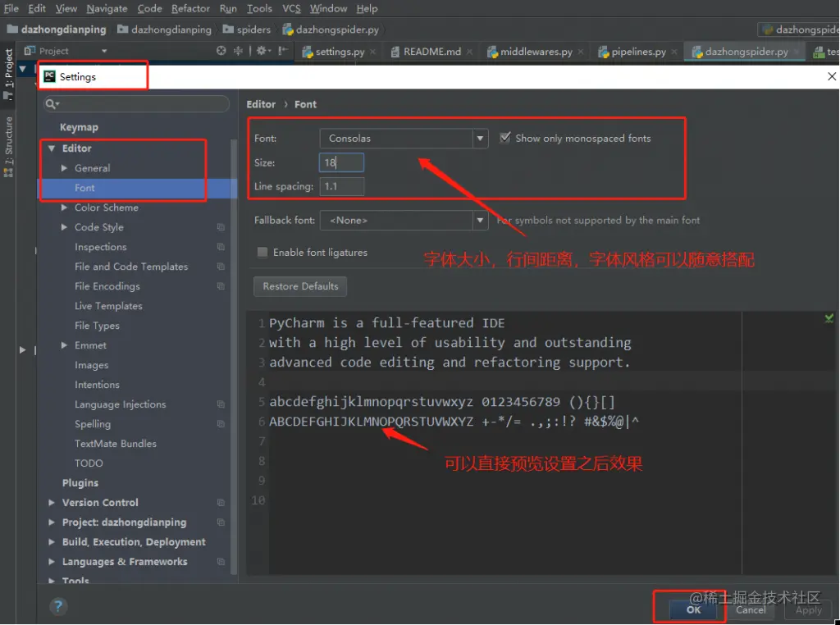Click the spiders folder breadcrumb
This screenshot has height=625, width=840.
[247, 30]
